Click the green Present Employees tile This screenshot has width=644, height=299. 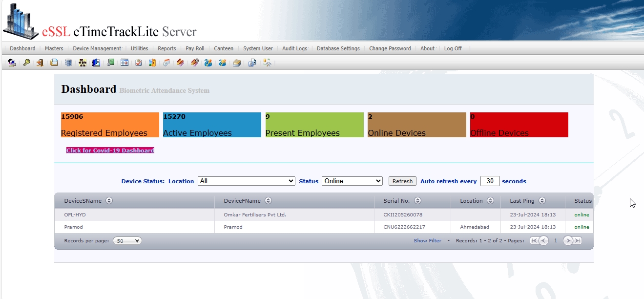(x=314, y=125)
